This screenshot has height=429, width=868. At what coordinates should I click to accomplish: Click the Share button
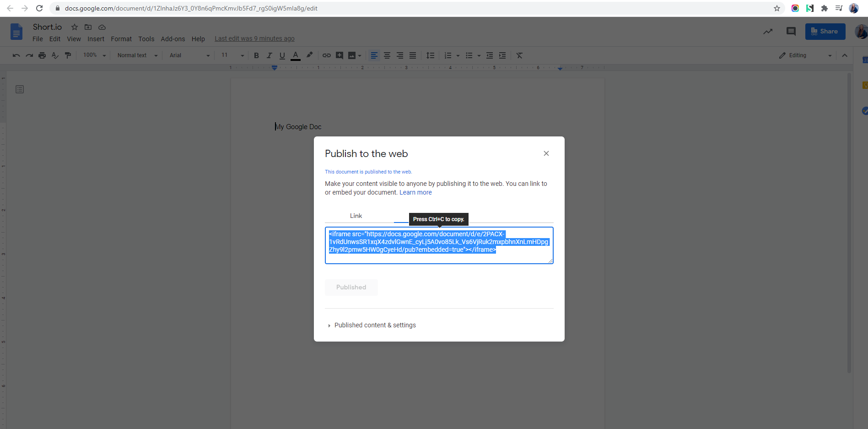pos(825,32)
